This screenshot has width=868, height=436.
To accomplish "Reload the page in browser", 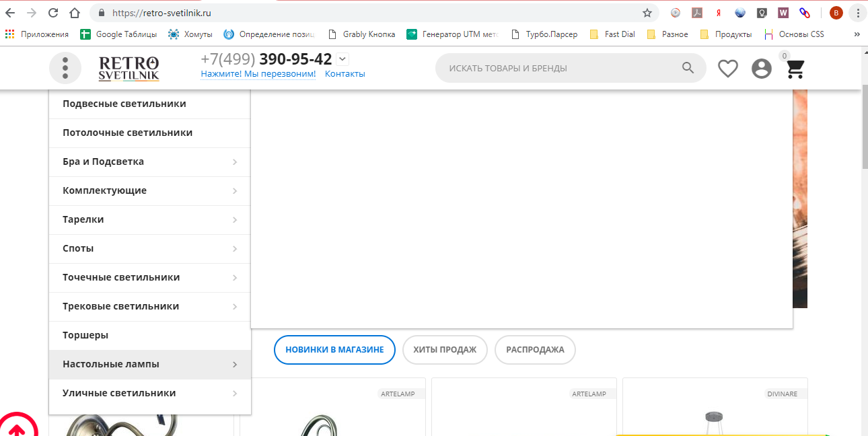I will pos(53,13).
